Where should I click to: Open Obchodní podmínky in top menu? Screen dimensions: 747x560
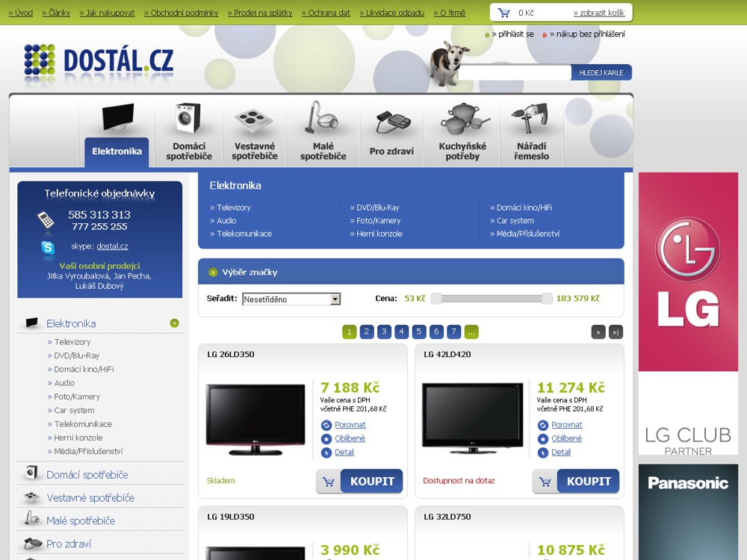pos(181,13)
